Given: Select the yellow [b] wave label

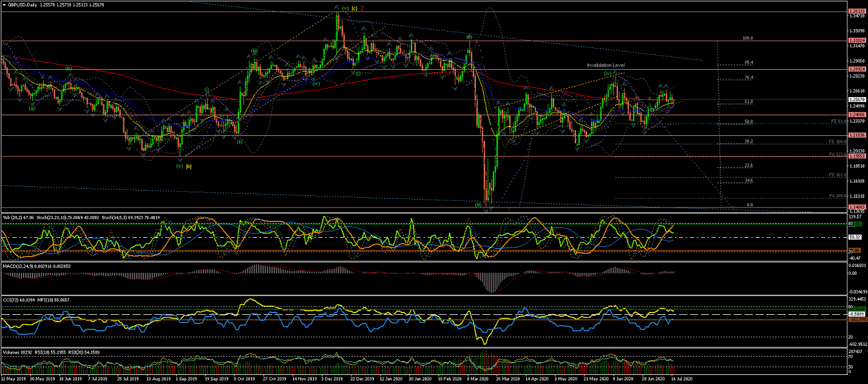Looking at the screenshot, I should [189, 166].
